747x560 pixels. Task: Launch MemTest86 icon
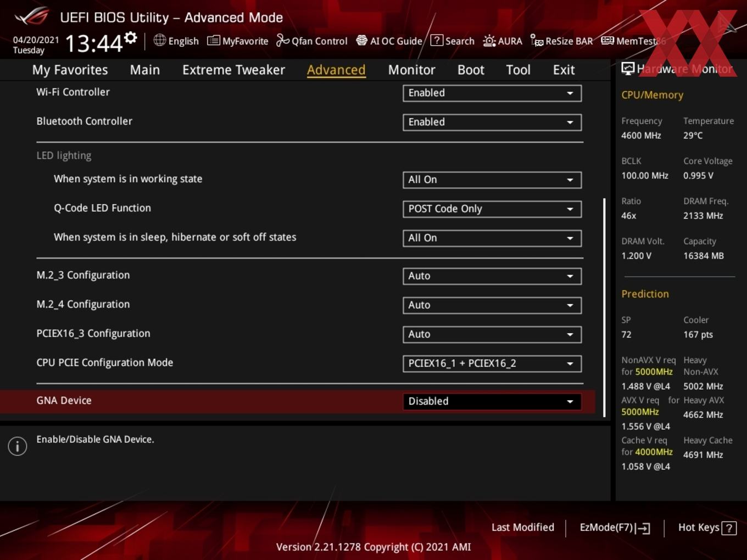pyautogui.click(x=607, y=41)
